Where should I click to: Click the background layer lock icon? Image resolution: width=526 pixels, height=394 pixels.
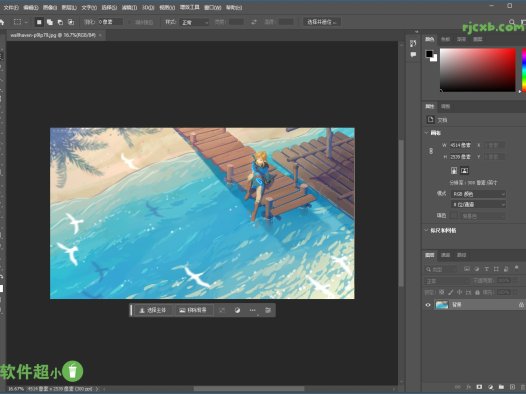(521, 305)
